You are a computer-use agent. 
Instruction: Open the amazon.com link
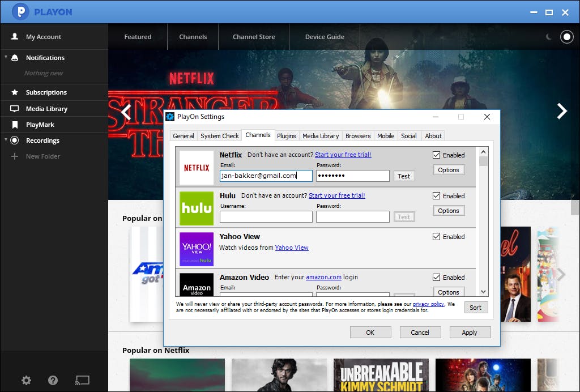(x=323, y=277)
